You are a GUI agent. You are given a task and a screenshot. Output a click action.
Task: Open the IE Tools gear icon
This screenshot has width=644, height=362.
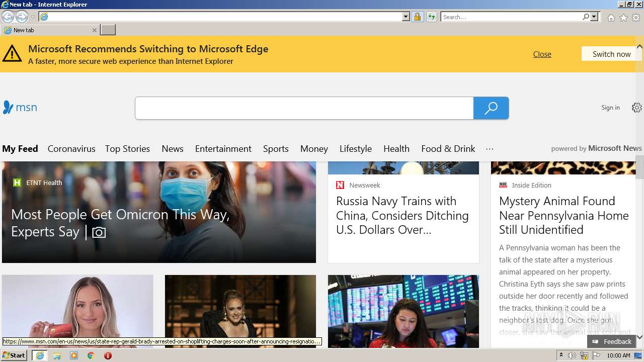636,18
